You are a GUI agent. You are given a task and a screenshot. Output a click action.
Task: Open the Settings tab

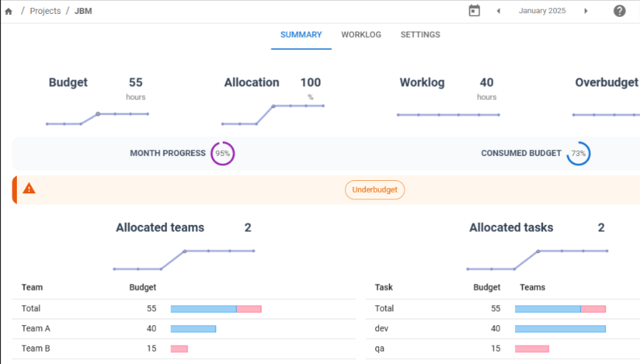(x=420, y=35)
